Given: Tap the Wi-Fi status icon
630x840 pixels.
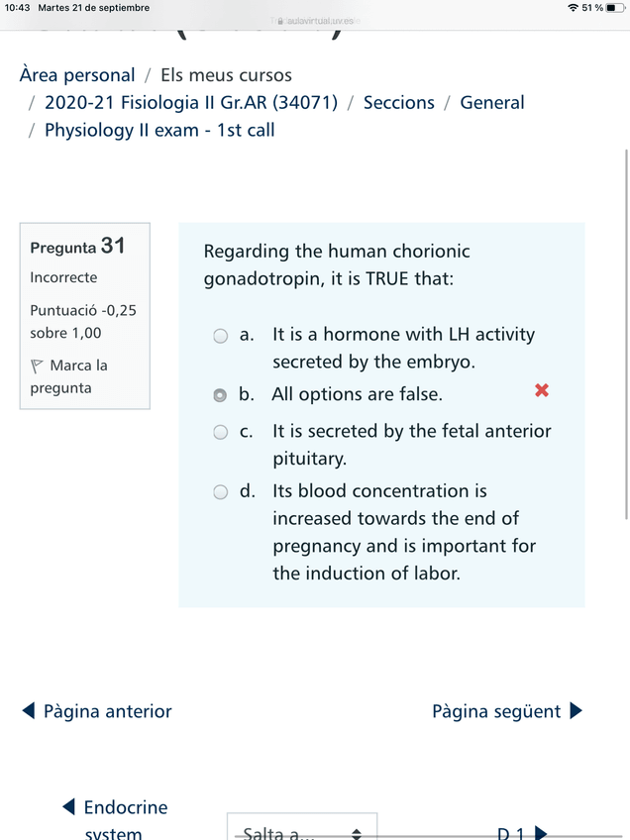Looking at the screenshot, I should pos(573,8).
